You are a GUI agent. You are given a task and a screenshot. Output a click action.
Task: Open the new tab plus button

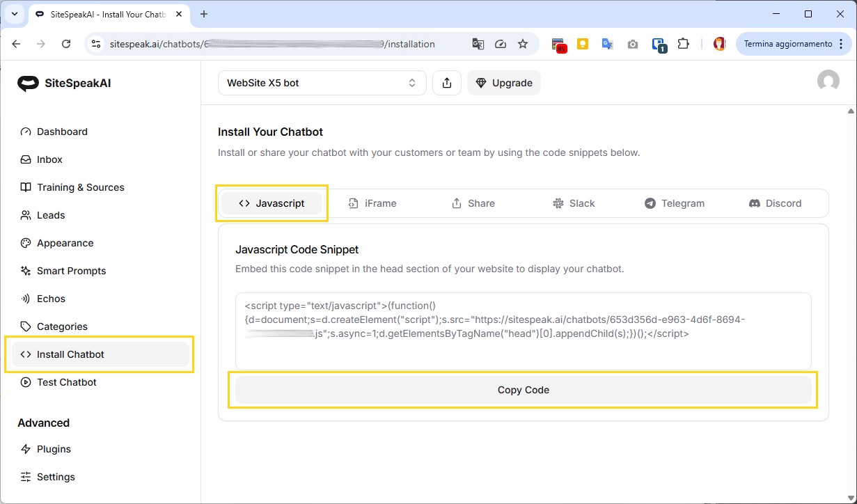(204, 14)
